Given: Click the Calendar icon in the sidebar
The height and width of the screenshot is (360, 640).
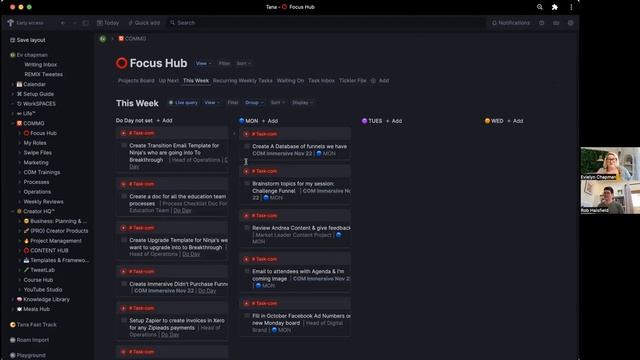Looking at the screenshot, I should pos(19,84).
